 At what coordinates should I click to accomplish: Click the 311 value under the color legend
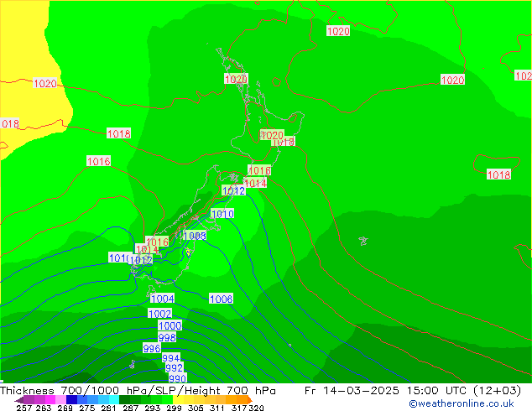[x=217, y=408]
